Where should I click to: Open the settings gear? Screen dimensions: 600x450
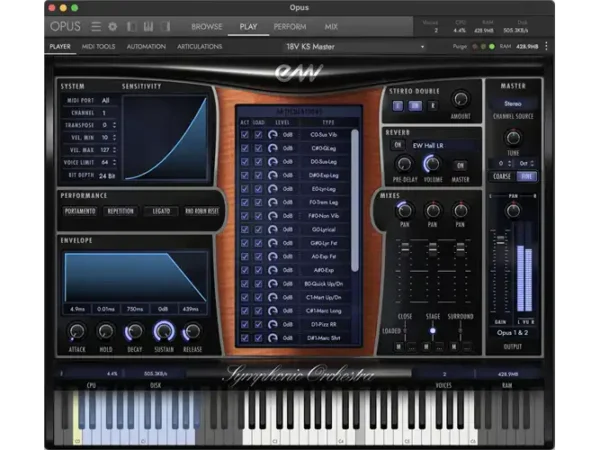(x=112, y=26)
